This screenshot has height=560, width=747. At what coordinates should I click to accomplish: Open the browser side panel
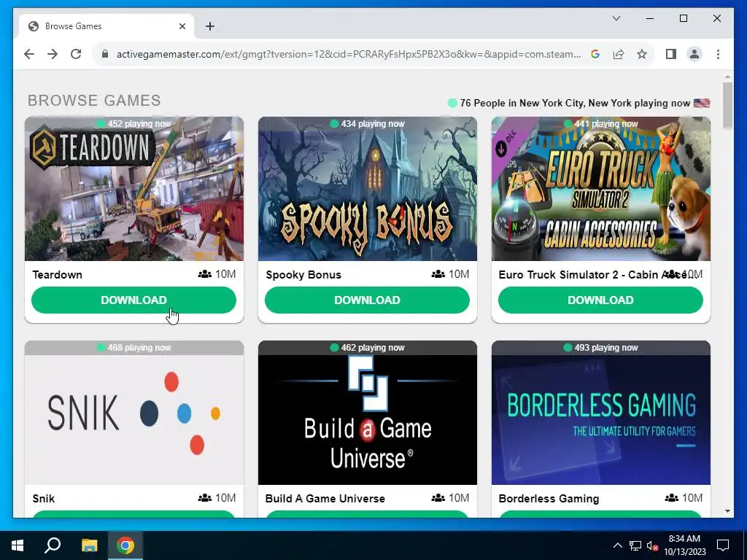pos(671,54)
